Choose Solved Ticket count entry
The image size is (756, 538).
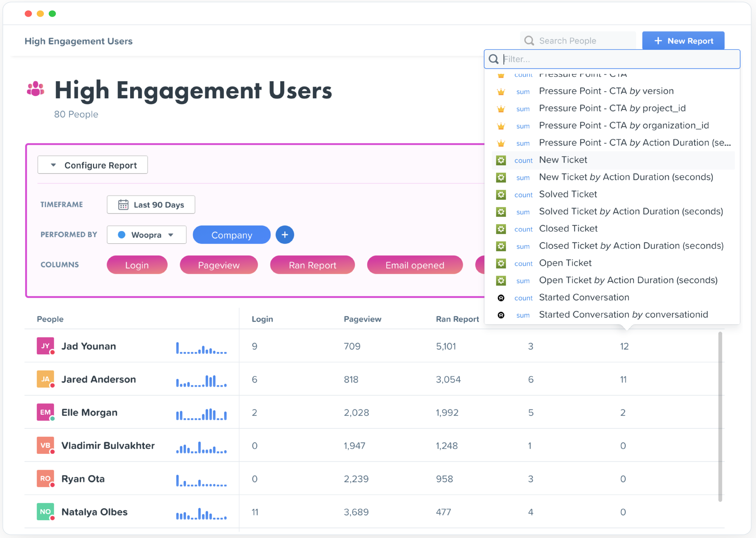[613, 195]
